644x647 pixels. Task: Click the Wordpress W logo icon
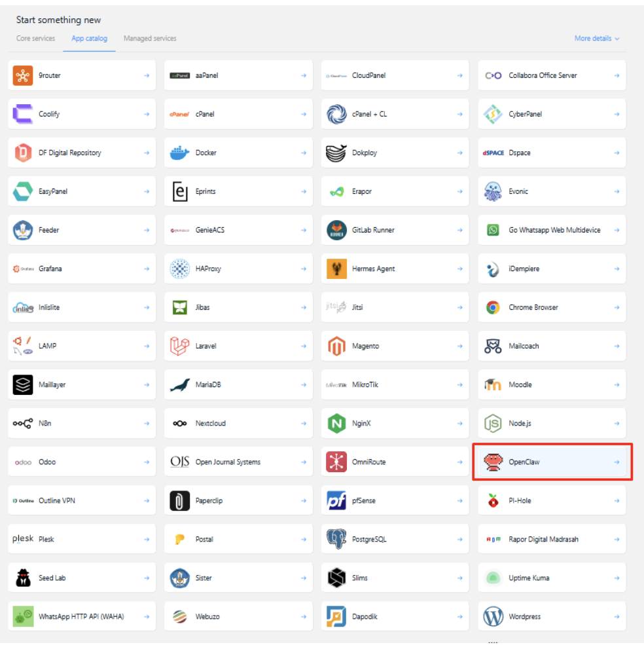coord(493,617)
